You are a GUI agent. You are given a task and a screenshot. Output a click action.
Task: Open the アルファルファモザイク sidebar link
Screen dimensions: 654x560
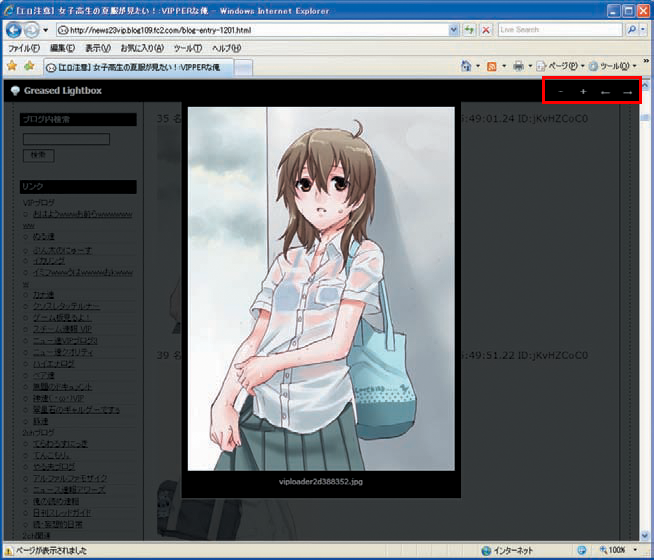point(70,478)
